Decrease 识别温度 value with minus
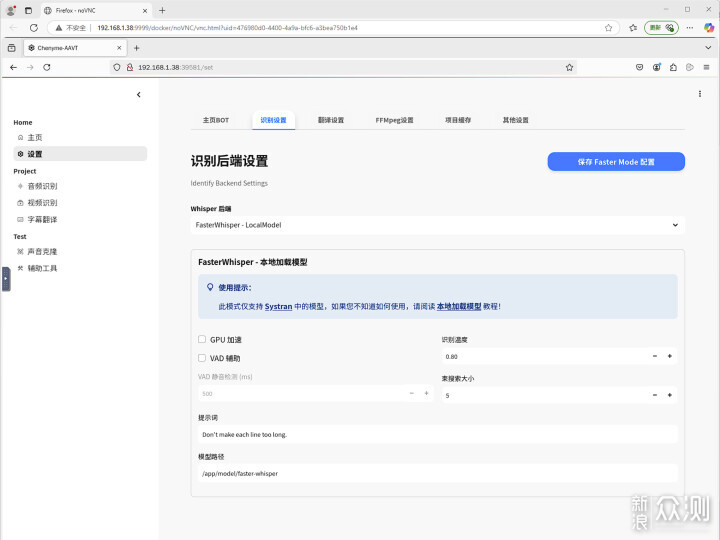720x540 pixels. 655,356
